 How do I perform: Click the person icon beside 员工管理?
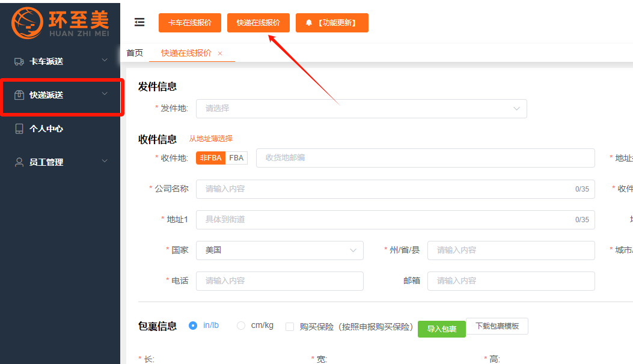19,162
